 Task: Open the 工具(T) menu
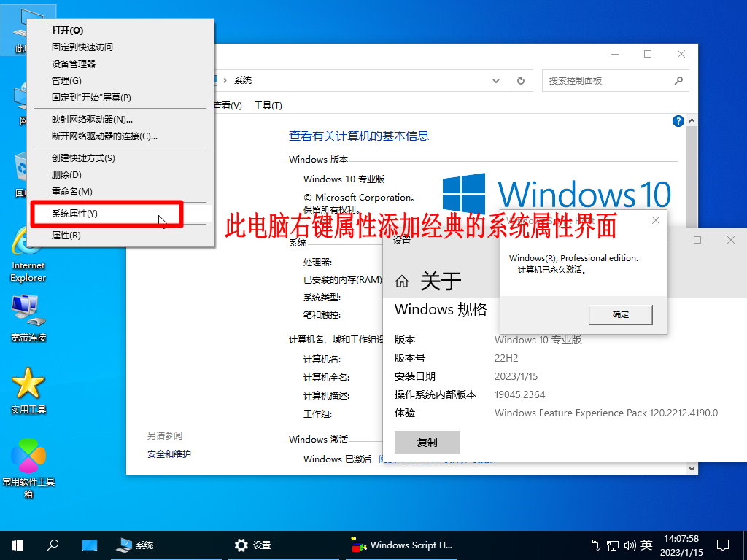point(268,105)
